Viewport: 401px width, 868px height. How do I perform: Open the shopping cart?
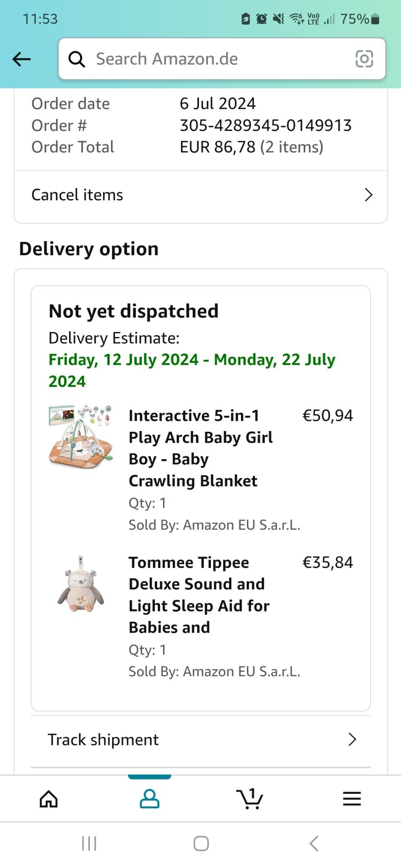(250, 799)
